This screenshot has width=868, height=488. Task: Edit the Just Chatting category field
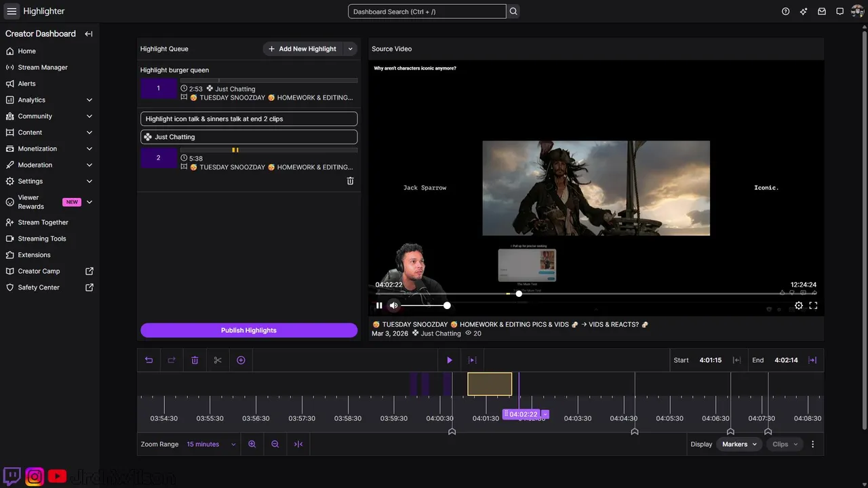[x=249, y=137]
